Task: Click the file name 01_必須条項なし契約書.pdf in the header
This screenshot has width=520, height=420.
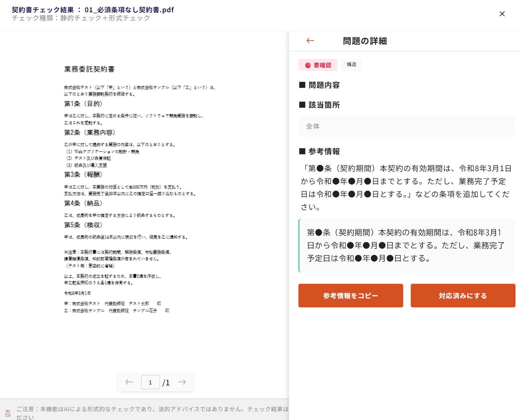Action: tap(129, 10)
